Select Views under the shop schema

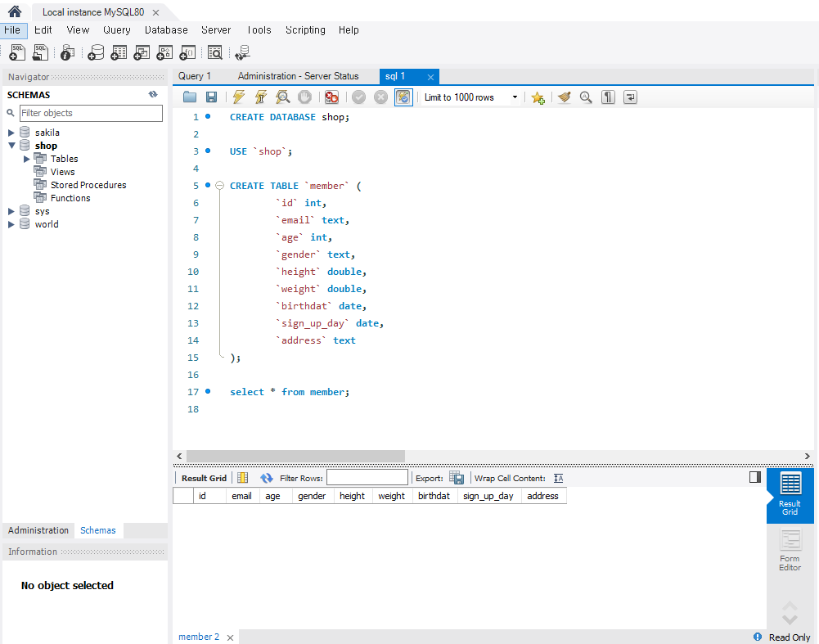pyautogui.click(x=62, y=172)
